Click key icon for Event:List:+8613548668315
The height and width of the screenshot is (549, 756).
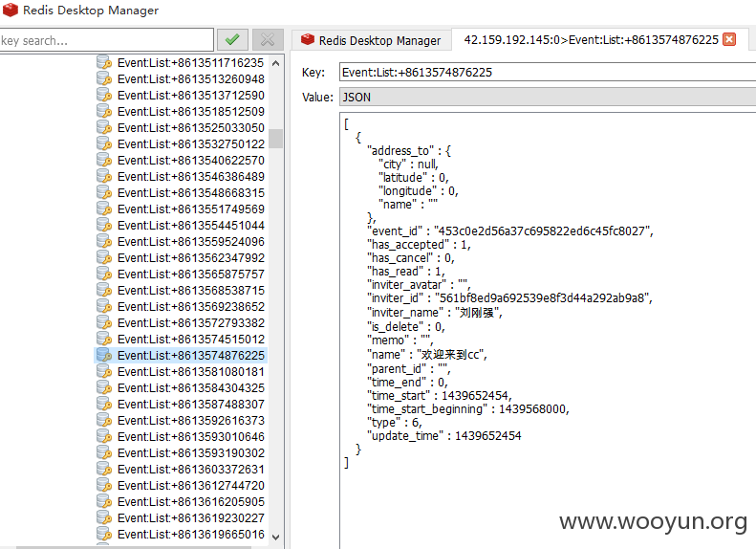tap(104, 192)
